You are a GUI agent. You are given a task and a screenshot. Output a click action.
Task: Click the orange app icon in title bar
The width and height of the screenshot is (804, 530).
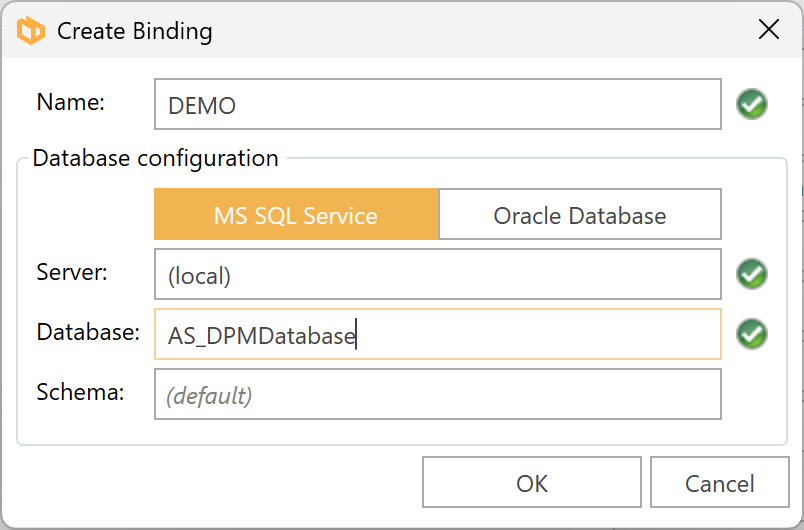(32, 31)
